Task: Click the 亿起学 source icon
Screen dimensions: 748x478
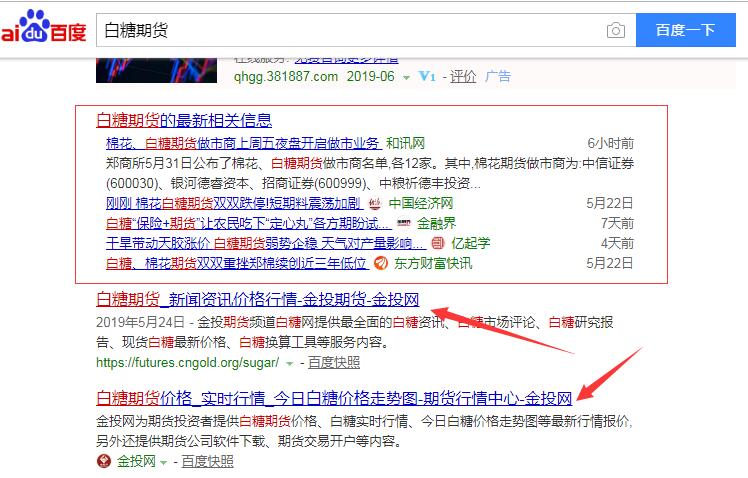Action: 438,243
